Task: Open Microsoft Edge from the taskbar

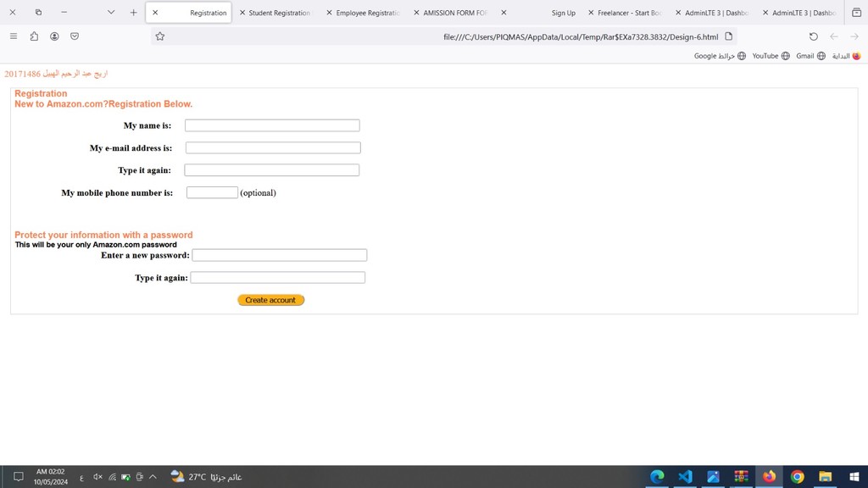Action: point(657,476)
